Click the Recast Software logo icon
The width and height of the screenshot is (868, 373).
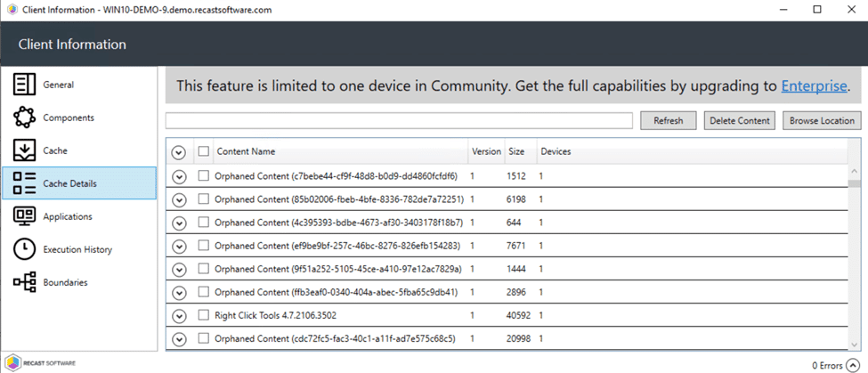point(12,363)
